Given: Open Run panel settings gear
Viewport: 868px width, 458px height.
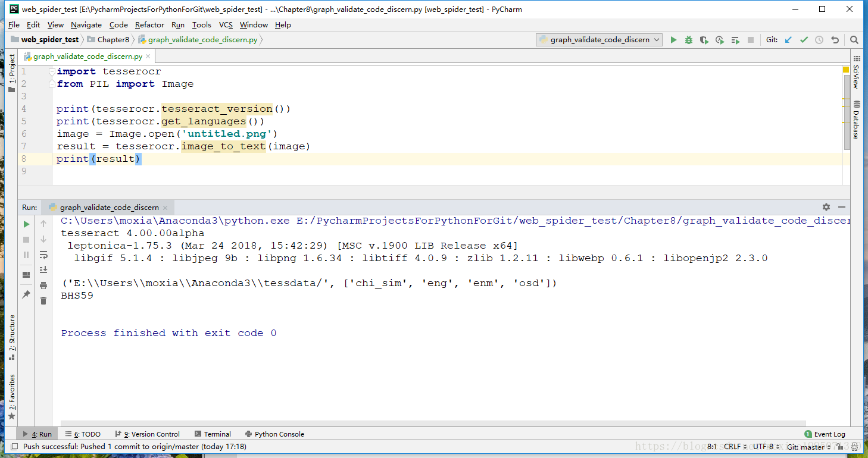Looking at the screenshot, I should 826,207.
